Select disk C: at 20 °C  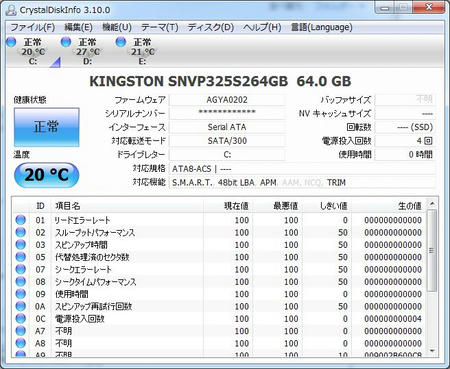click(33, 51)
